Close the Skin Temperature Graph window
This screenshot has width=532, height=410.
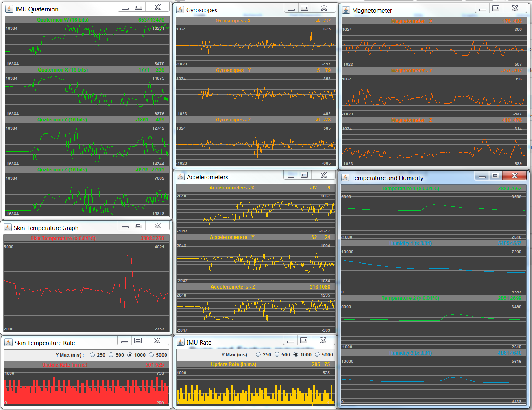pyautogui.click(x=157, y=226)
